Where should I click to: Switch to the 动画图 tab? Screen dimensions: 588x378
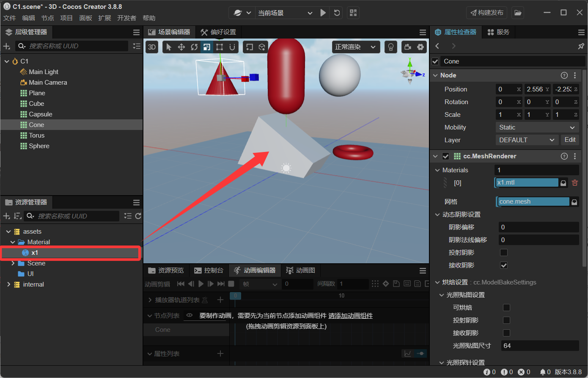pyautogui.click(x=301, y=270)
